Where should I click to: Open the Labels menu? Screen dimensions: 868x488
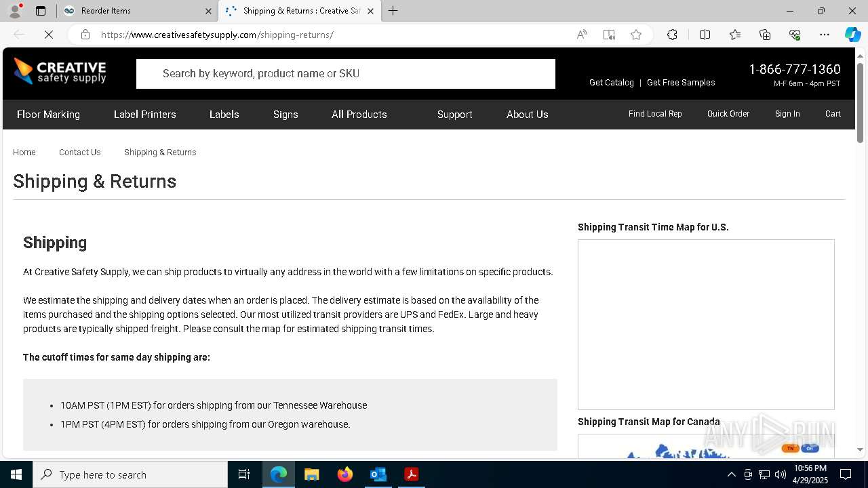click(x=224, y=115)
